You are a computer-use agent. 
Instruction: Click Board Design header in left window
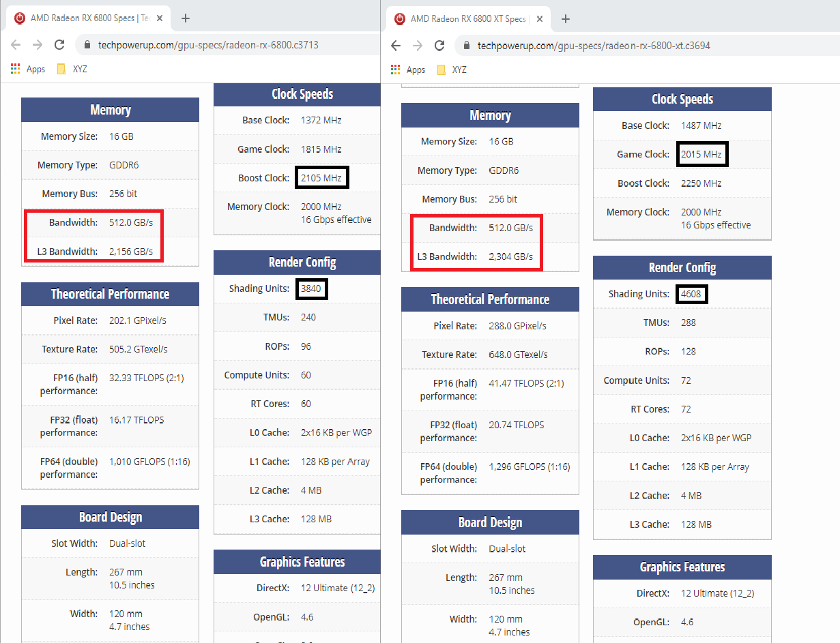(x=111, y=517)
